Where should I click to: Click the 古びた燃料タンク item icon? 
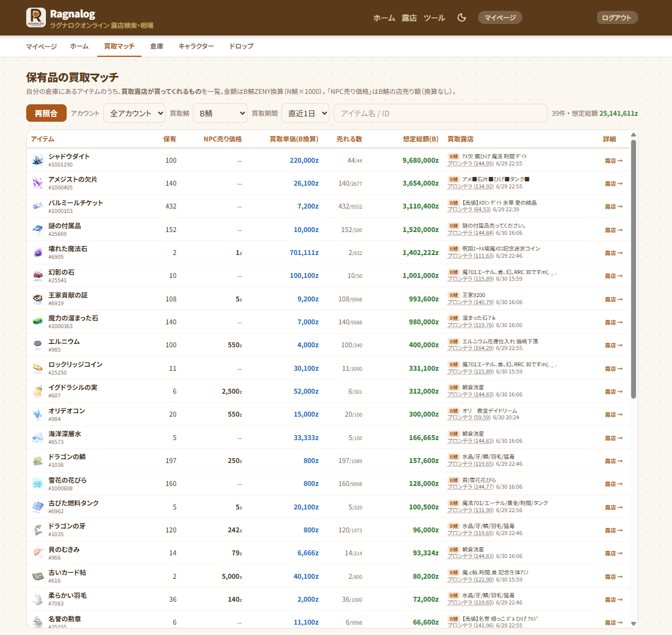point(38,507)
